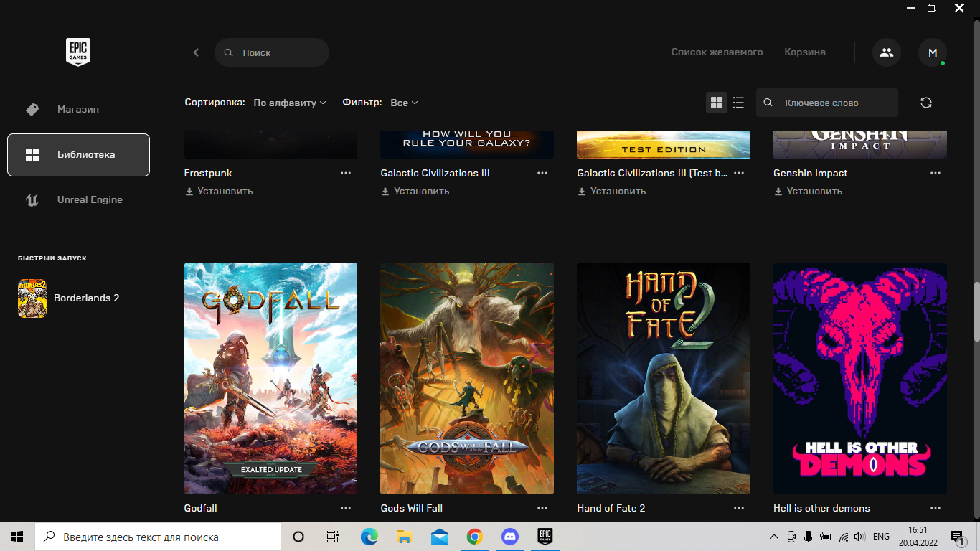Open the Godfall three-dot menu
The width and height of the screenshot is (980, 551).
click(346, 508)
